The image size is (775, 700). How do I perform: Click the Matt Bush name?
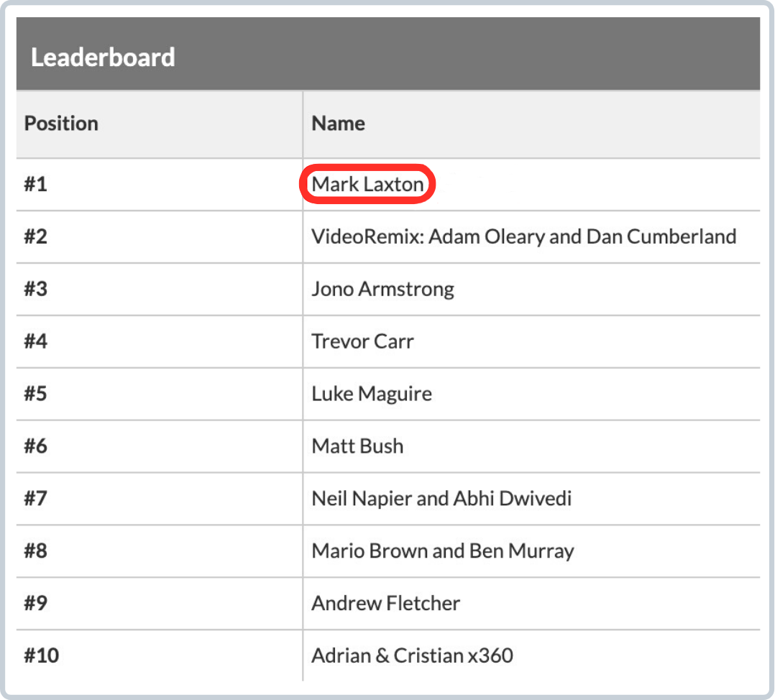point(357,446)
